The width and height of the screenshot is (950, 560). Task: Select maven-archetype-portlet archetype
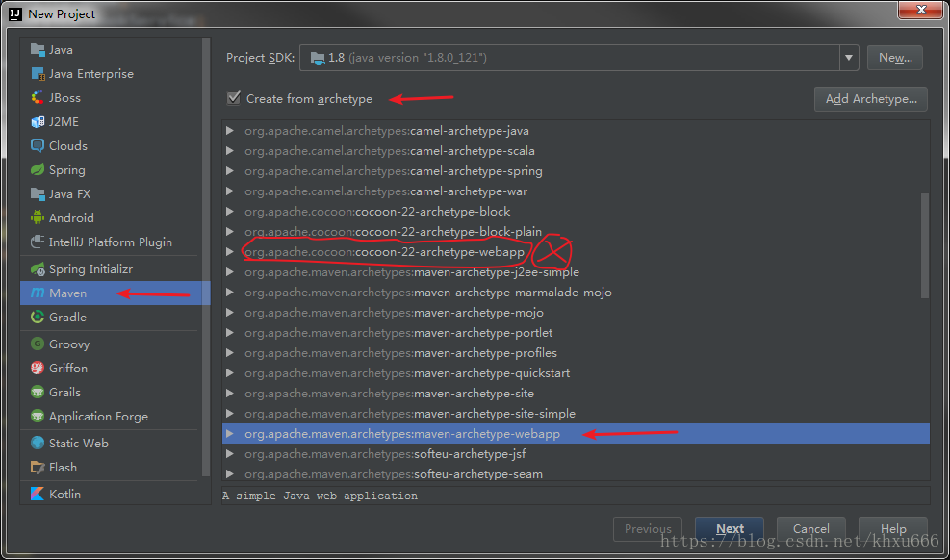(398, 332)
